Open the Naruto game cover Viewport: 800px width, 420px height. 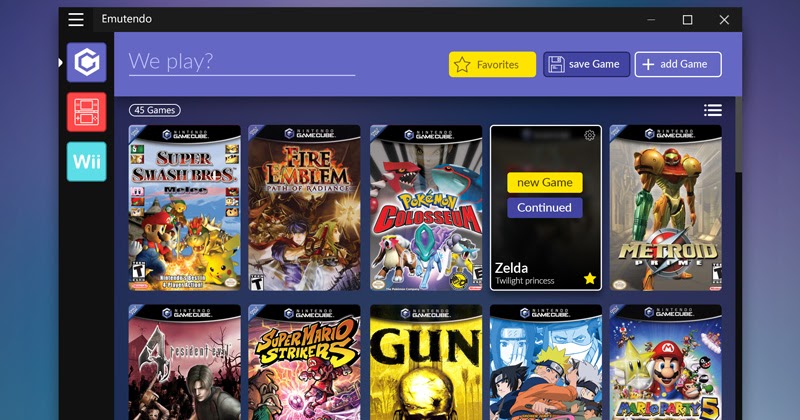click(546, 362)
